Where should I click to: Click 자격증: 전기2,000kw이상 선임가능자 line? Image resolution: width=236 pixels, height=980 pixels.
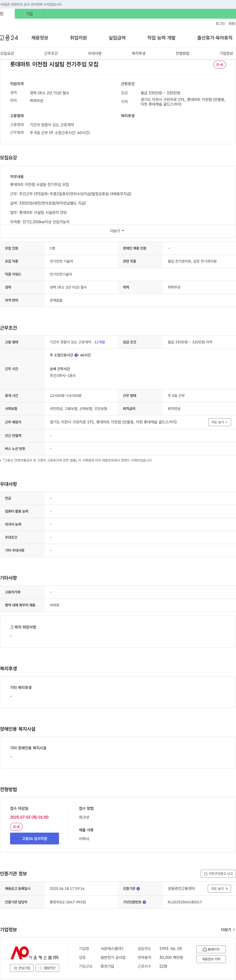coord(40,222)
